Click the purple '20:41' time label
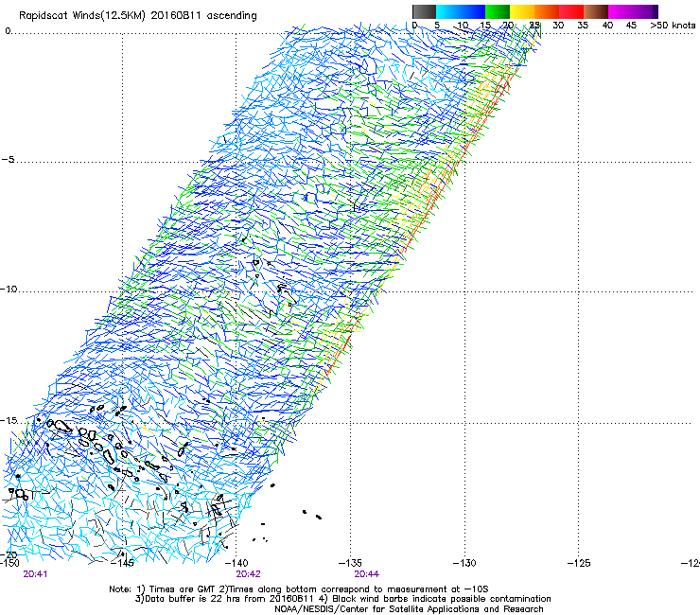The height and width of the screenshot is (615, 700). pyautogui.click(x=35, y=574)
